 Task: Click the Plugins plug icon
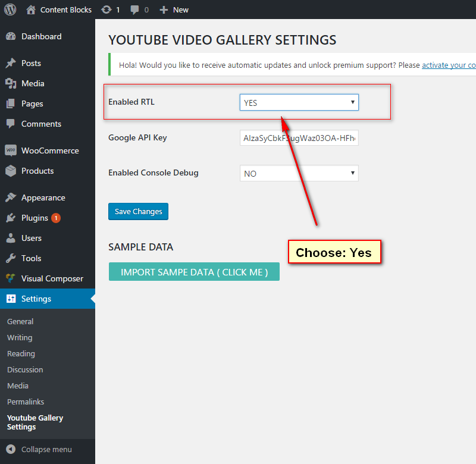(11, 218)
